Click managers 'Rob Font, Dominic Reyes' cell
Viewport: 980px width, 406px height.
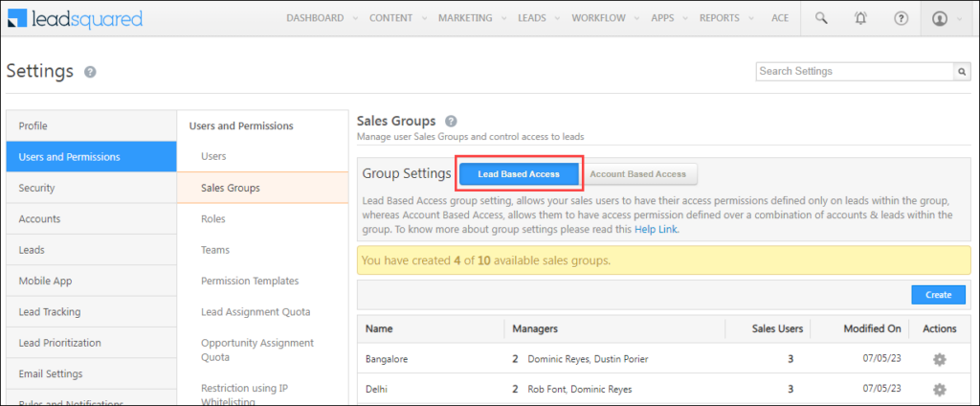[x=580, y=389]
